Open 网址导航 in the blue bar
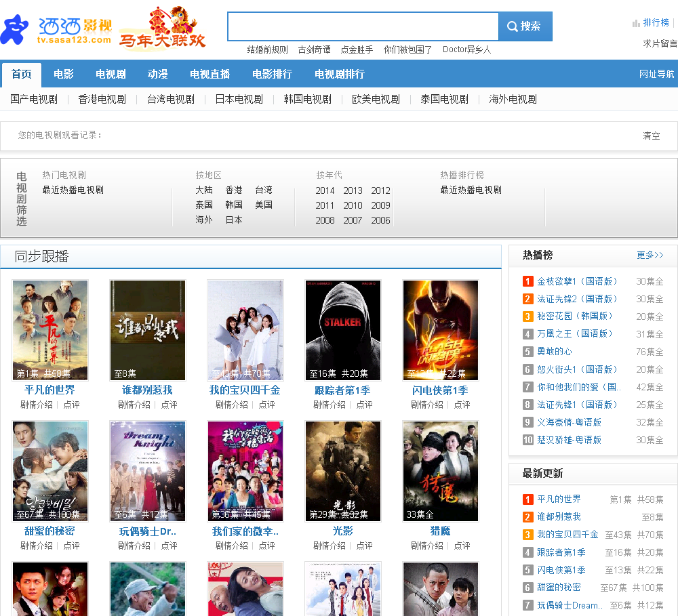Screen dimensions: 678x616 (x=656, y=75)
